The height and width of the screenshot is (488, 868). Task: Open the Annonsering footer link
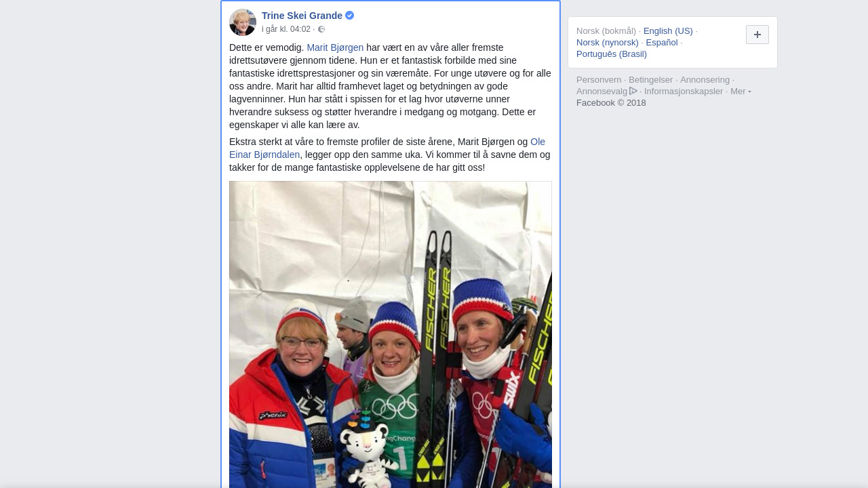(705, 79)
